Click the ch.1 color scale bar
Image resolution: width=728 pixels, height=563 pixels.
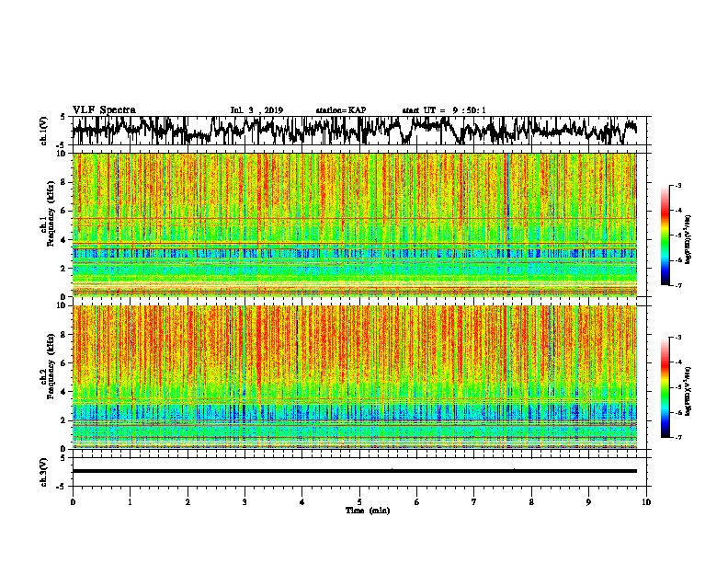(x=665, y=236)
